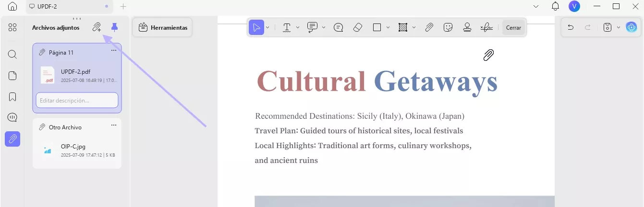Click the Cultural Getaways heading
The width and height of the screenshot is (644, 207).
[x=377, y=81]
